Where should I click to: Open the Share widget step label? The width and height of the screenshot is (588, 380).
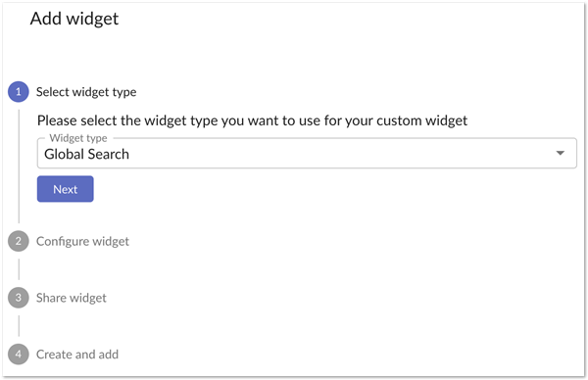coord(72,298)
